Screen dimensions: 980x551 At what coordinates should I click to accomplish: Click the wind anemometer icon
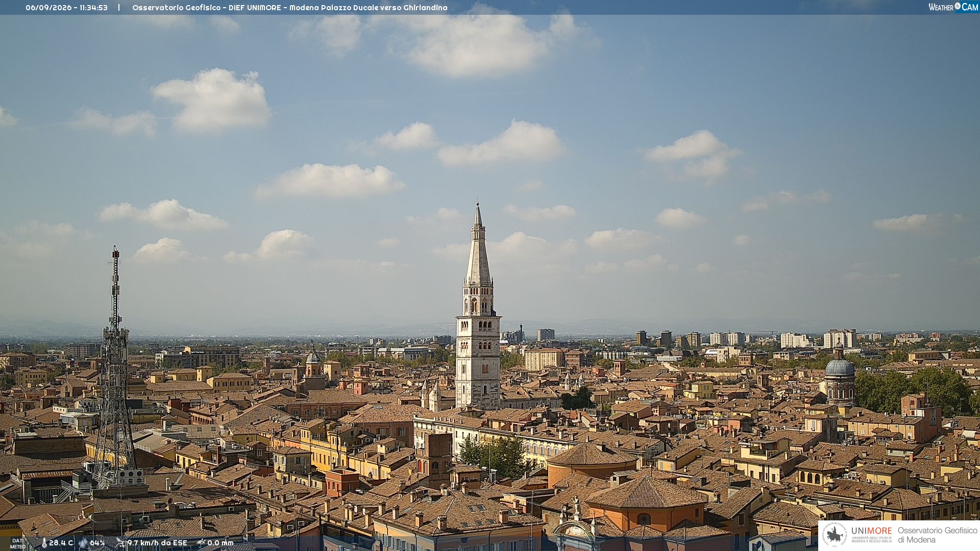point(120,543)
